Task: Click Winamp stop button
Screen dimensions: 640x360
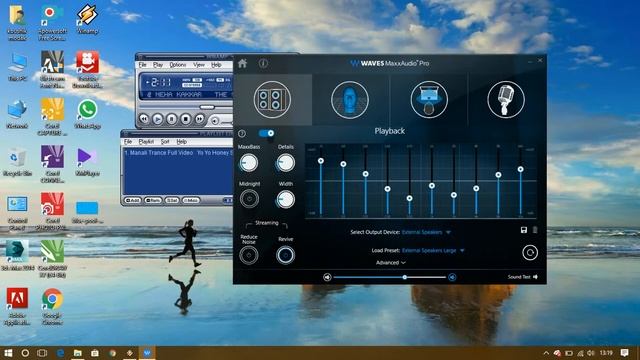Action: click(x=185, y=119)
